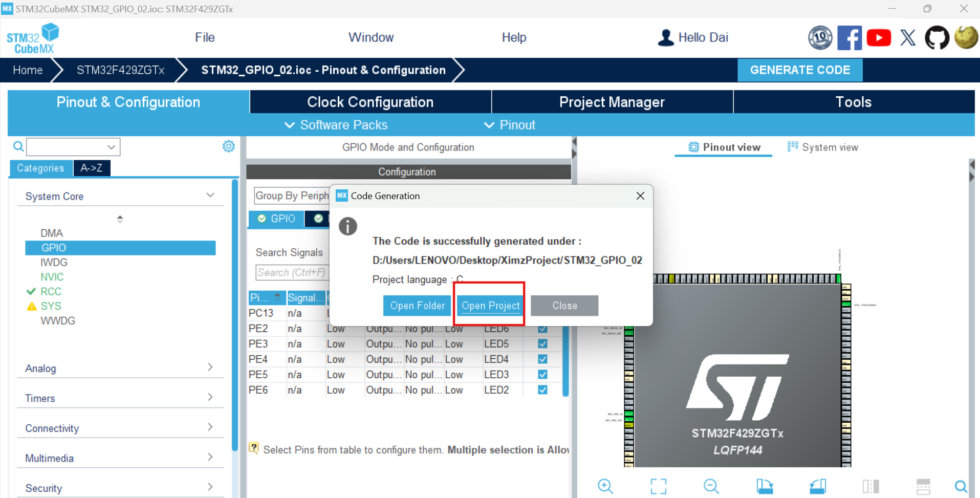Click the info icon in Code Generation dialog
The height and width of the screenshot is (498, 980).
(x=348, y=226)
